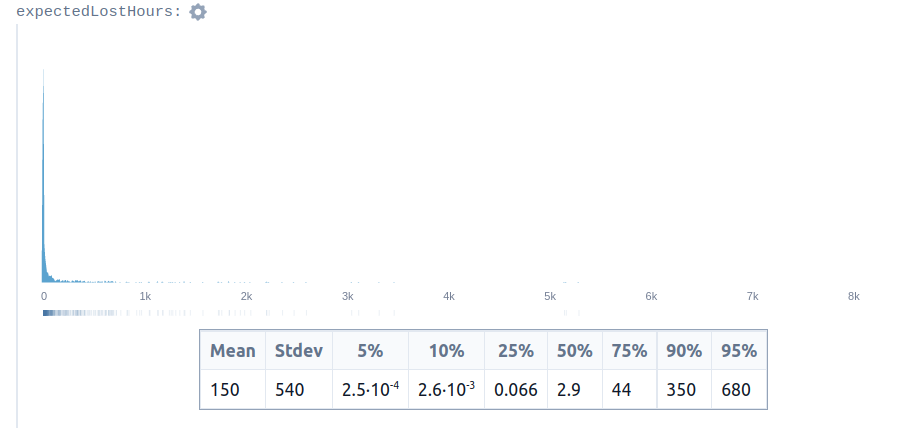This screenshot has height=435, width=906.
Task: Open the gear settings for expectedLostHours
Action: (x=198, y=12)
